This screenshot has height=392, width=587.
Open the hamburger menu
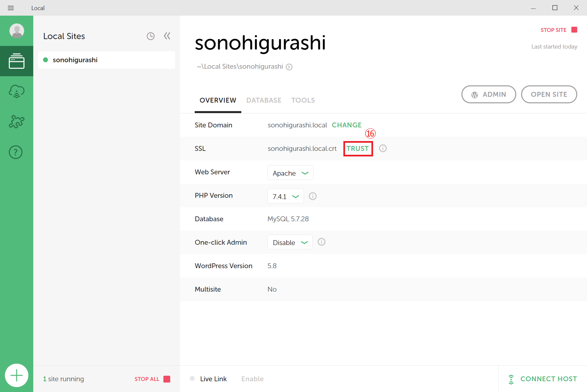click(11, 8)
